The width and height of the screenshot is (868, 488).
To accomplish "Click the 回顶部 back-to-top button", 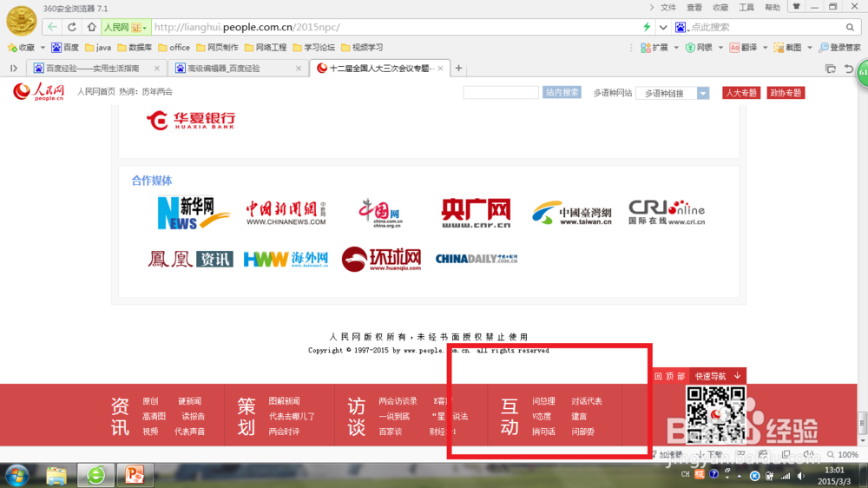I will [670, 376].
